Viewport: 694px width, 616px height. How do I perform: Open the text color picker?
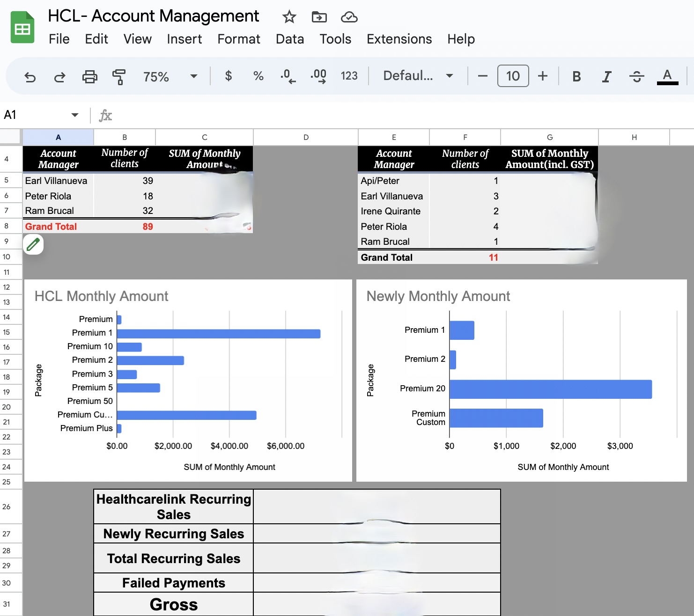coord(667,76)
